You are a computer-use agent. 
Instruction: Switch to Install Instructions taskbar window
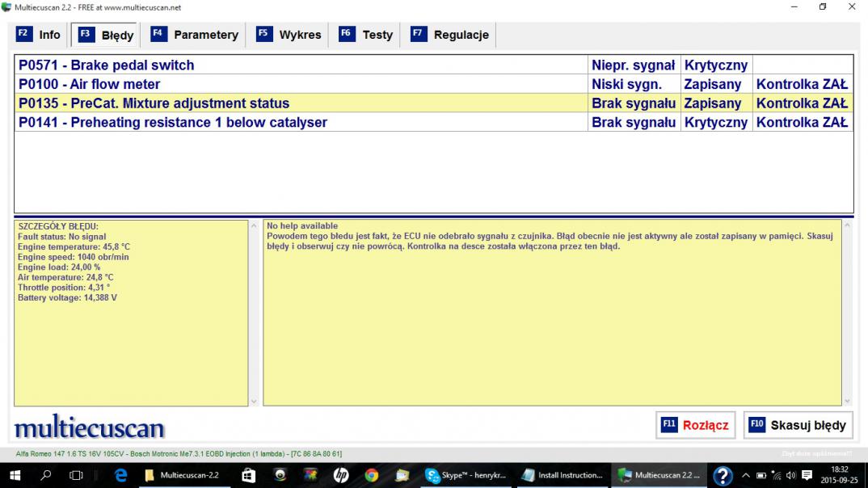563,475
